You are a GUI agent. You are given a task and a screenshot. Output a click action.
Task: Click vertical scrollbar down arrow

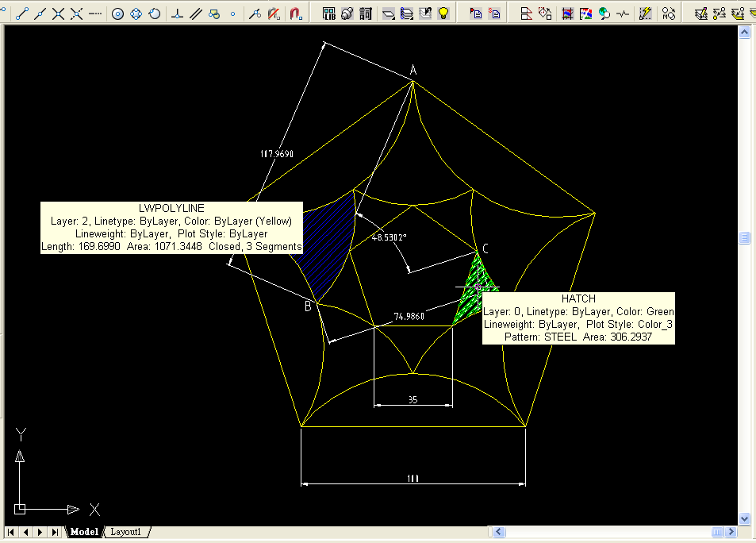(x=744, y=519)
